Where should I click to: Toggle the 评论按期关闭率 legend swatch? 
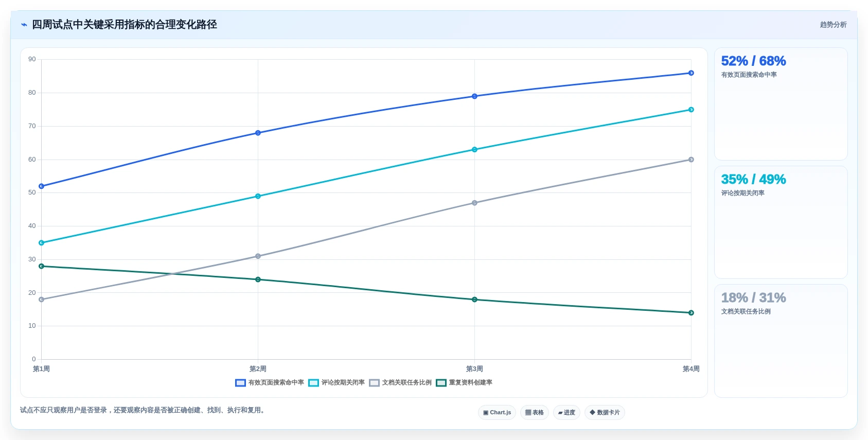click(x=313, y=383)
